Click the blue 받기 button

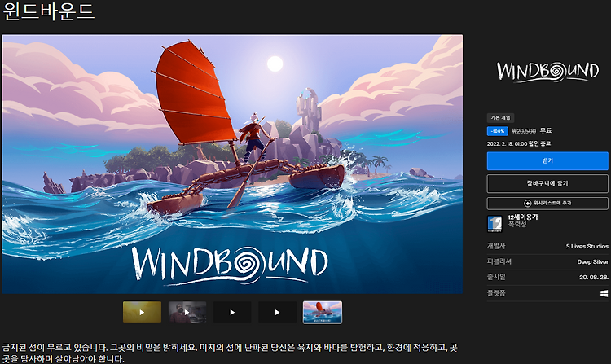coord(547,160)
